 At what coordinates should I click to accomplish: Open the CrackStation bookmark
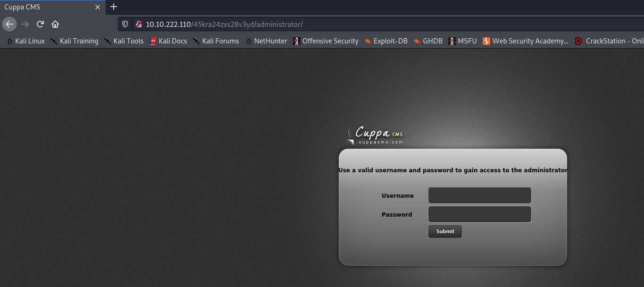click(x=610, y=41)
